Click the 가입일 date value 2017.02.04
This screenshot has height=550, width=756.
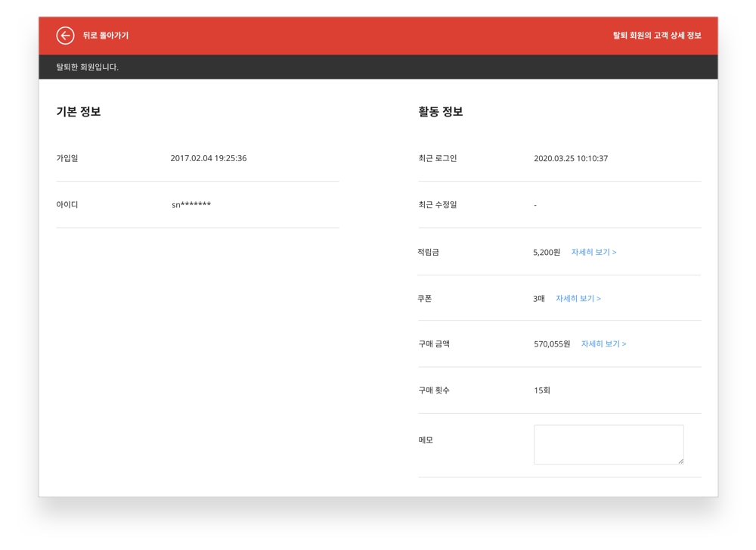pyautogui.click(x=208, y=159)
